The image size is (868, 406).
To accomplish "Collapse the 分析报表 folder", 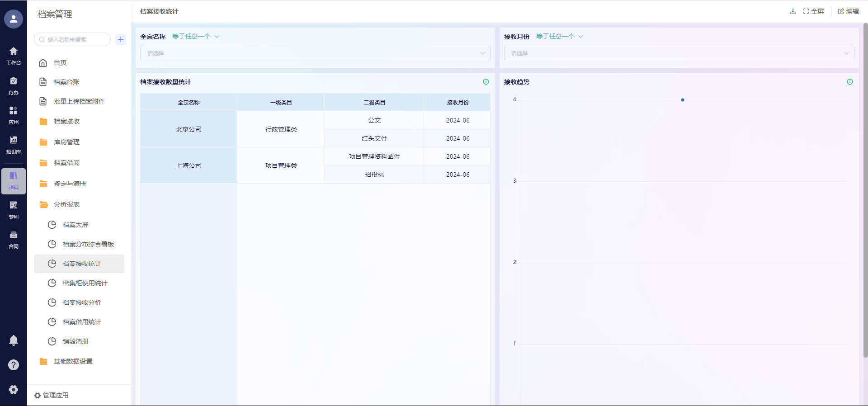I will (x=66, y=204).
